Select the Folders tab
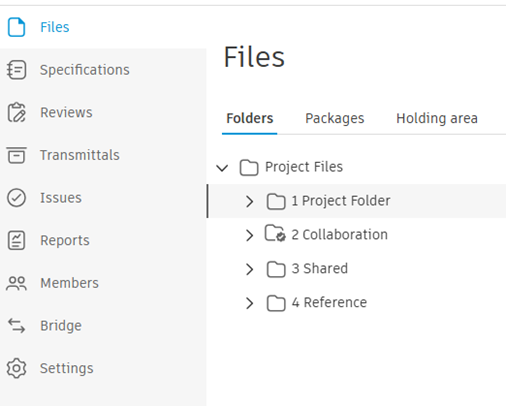 250,118
